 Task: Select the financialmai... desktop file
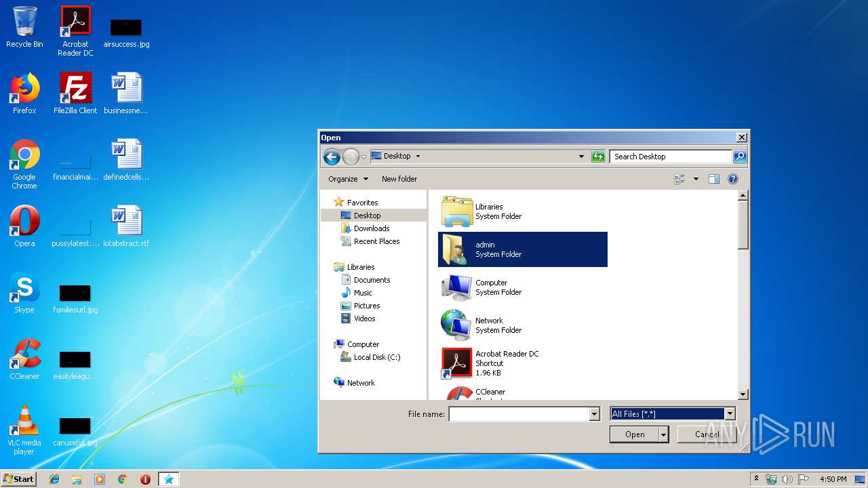click(x=75, y=166)
